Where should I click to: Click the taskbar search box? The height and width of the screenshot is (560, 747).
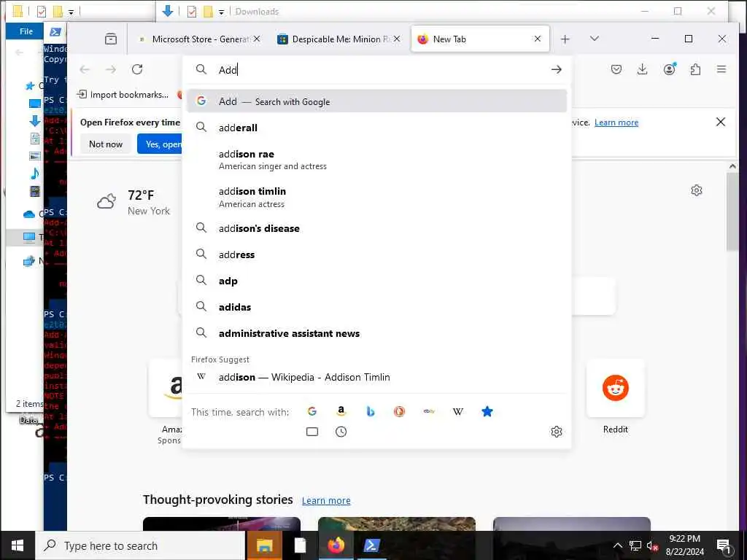[x=141, y=545]
